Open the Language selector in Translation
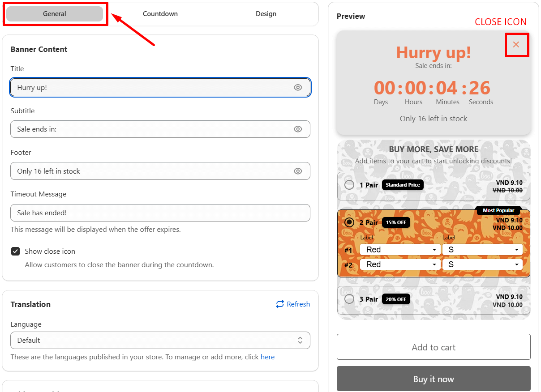The height and width of the screenshot is (392, 541). coord(160,340)
